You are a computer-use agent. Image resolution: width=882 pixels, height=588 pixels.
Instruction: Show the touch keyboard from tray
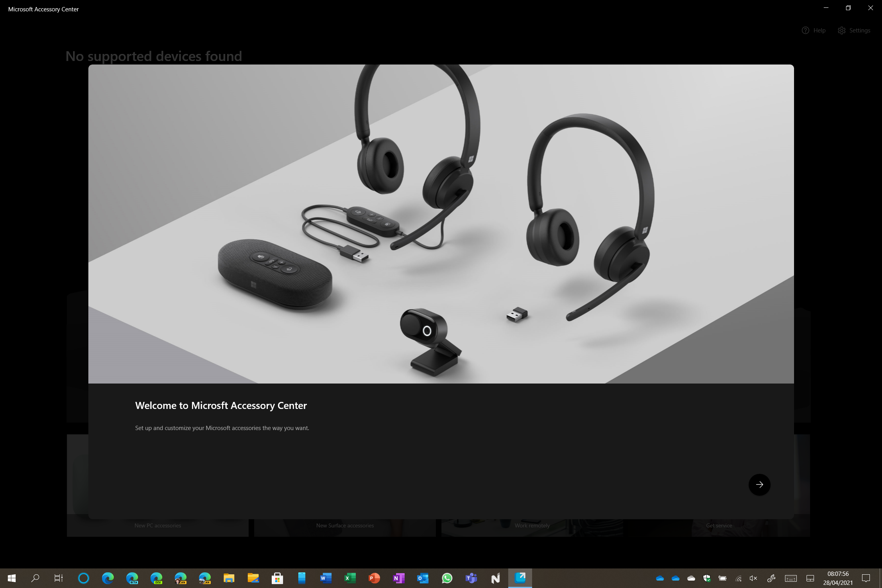(791, 578)
